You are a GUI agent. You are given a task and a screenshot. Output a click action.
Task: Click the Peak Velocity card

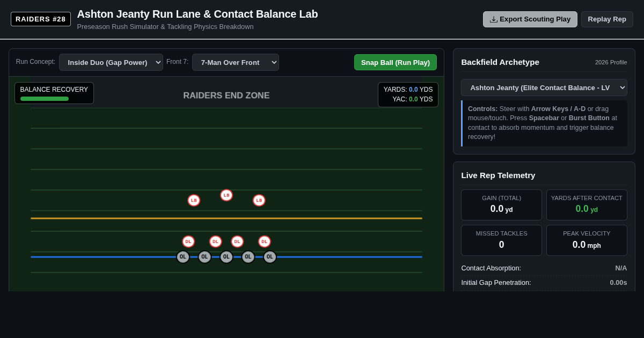[x=587, y=240]
